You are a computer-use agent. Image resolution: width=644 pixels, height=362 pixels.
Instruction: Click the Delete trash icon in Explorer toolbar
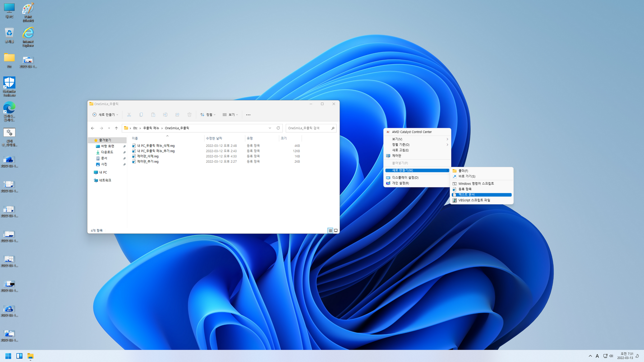189,115
